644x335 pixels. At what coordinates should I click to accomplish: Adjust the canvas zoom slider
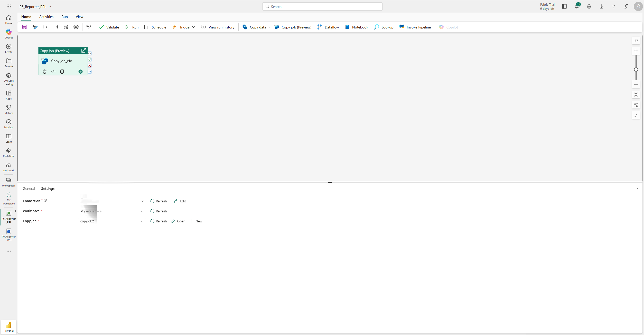coord(636,70)
